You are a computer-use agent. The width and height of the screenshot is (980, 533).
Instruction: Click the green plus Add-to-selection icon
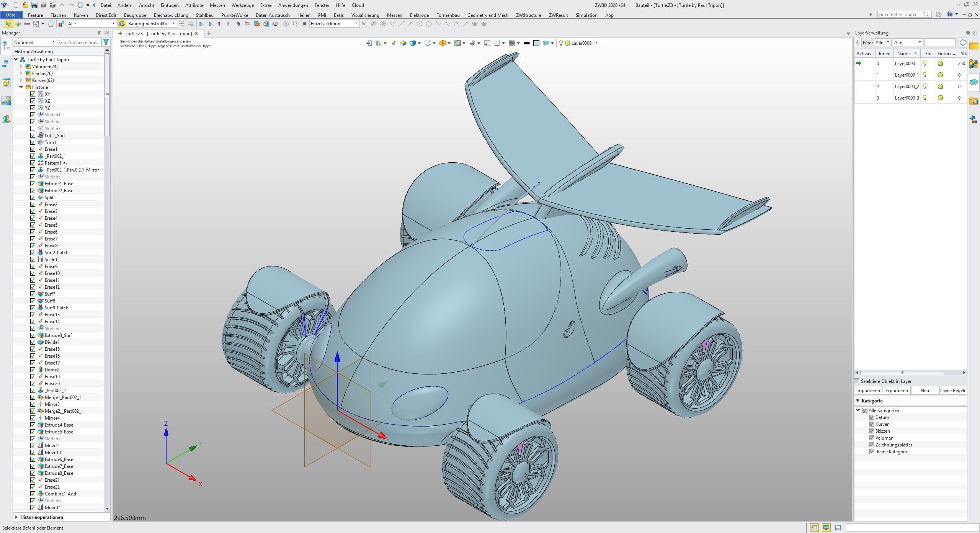[18, 24]
